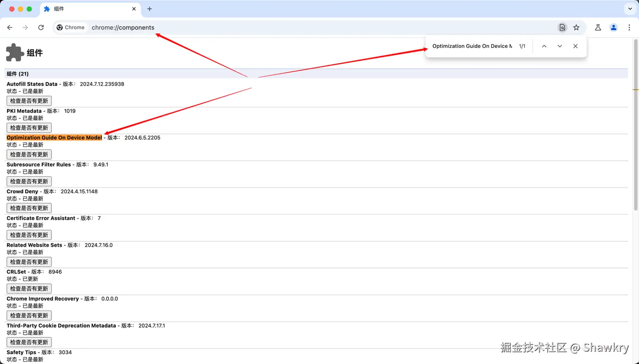639x364 pixels.
Task: Check update for Chrome Improved Recovery
Action: tap(29, 316)
